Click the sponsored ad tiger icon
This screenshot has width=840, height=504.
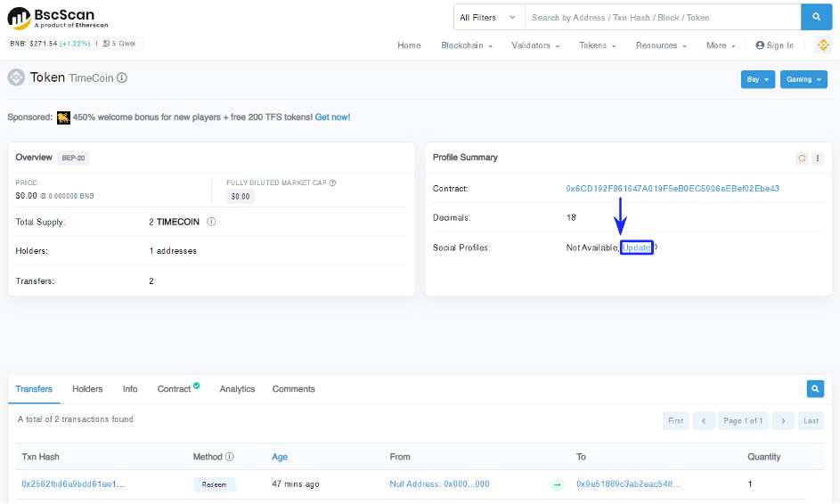[64, 118]
